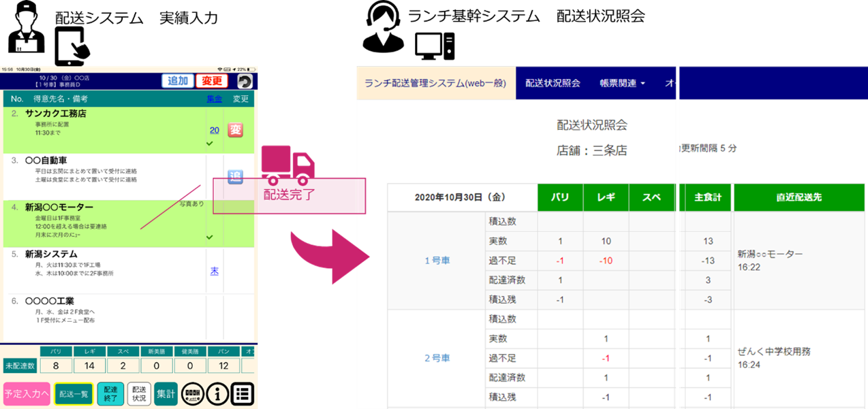Expand the 帳票関連 dropdown menu
This screenshot has width=868, height=409.
[622, 83]
